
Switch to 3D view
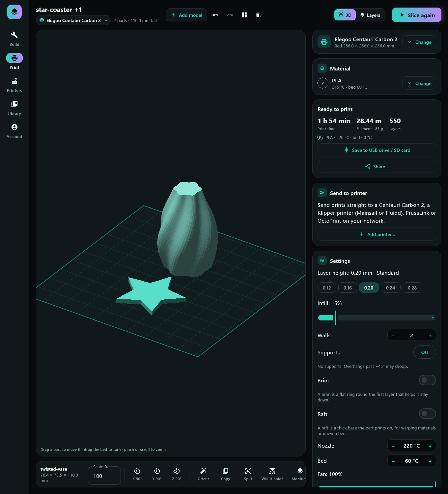[345, 15]
